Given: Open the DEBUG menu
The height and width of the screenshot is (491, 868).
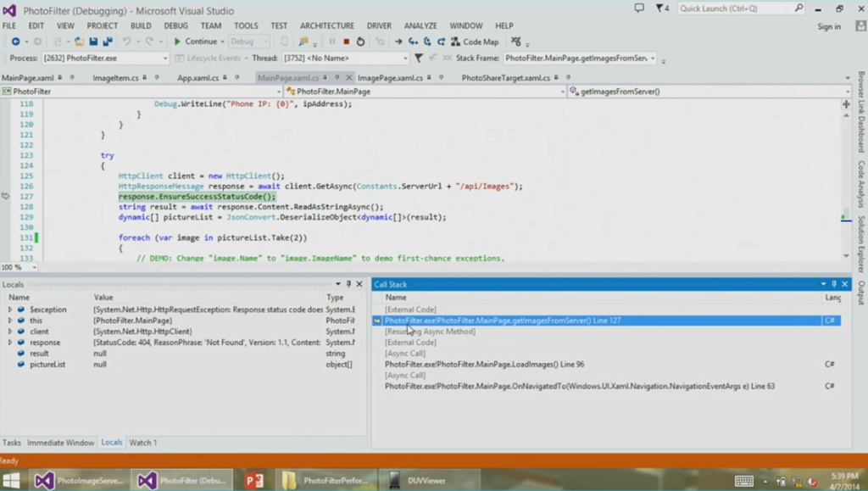Looking at the screenshot, I should point(175,25).
